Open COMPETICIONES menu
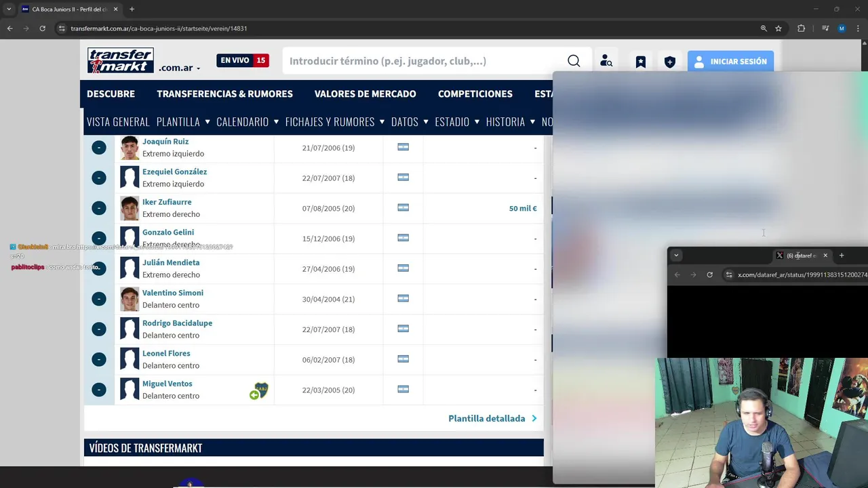This screenshot has width=868, height=488. [475, 94]
